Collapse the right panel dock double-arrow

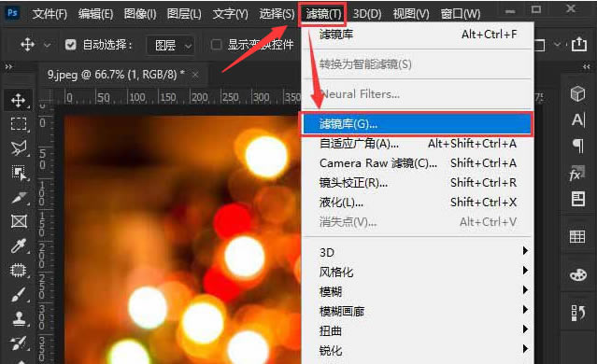point(587,67)
